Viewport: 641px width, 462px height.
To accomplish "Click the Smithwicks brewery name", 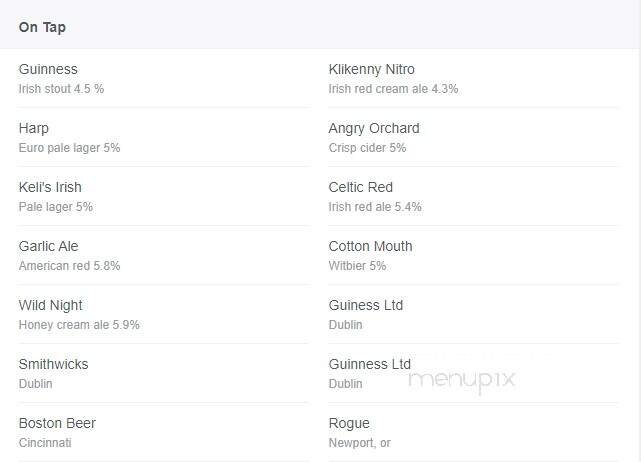I will (x=53, y=364).
